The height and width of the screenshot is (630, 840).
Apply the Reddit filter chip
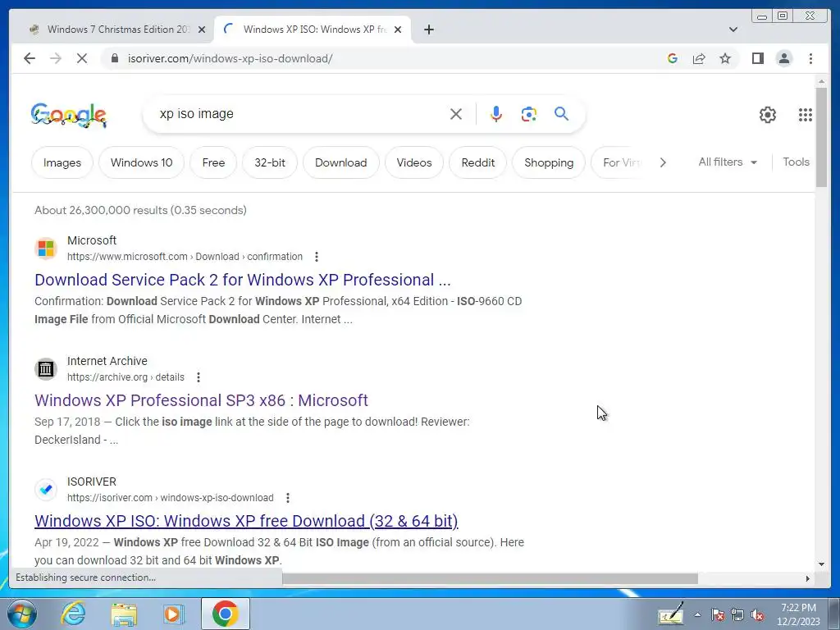478,162
